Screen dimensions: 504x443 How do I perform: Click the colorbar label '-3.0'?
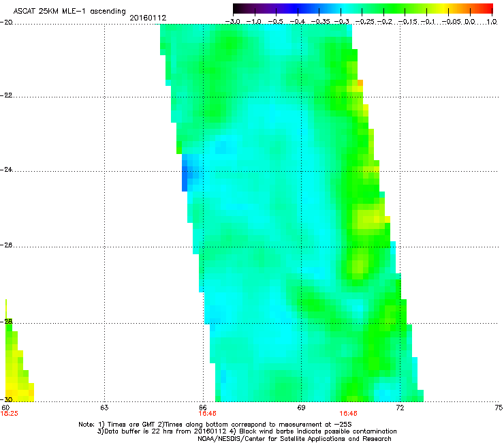click(233, 22)
